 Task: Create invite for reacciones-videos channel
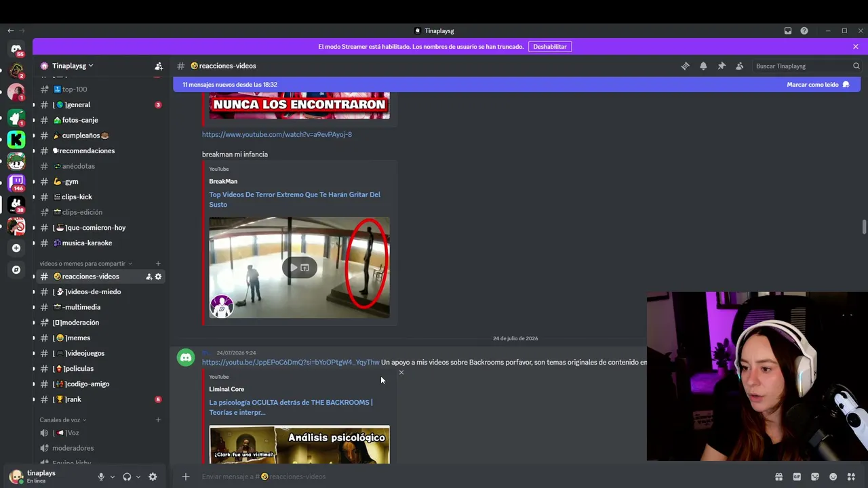click(149, 277)
